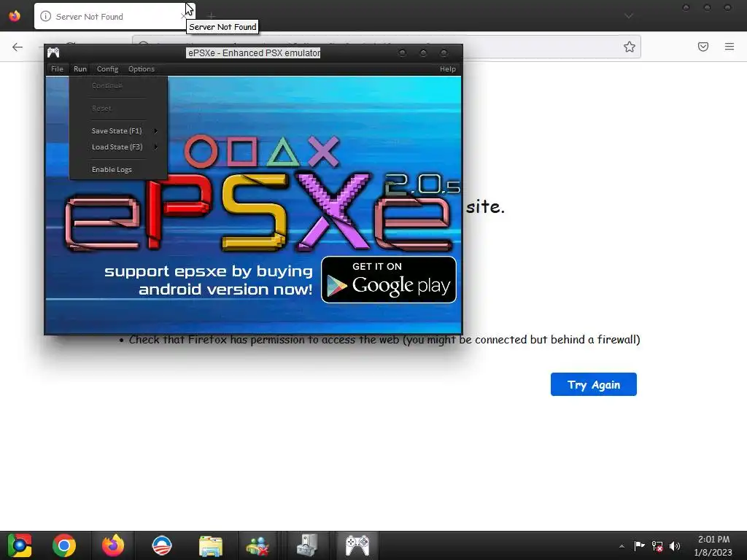Screen dimensions: 747x560
Task: Minimize the ePSXe window
Action: [402, 52]
